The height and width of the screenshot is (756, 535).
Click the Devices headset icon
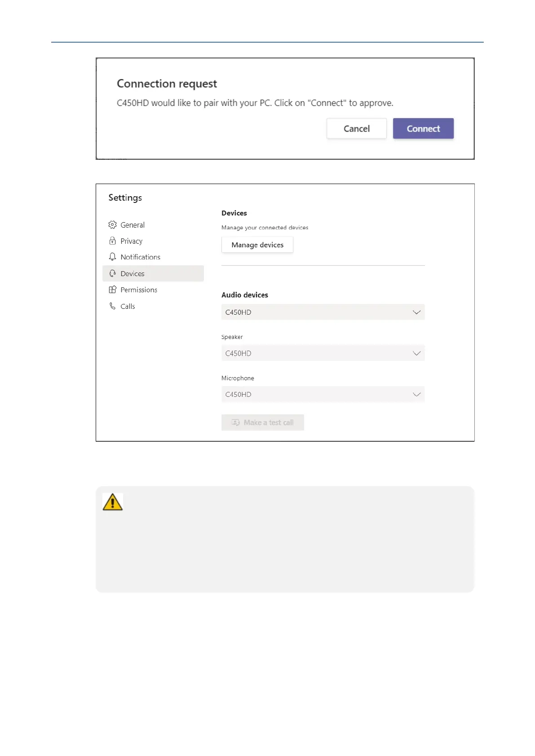click(112, 273)
